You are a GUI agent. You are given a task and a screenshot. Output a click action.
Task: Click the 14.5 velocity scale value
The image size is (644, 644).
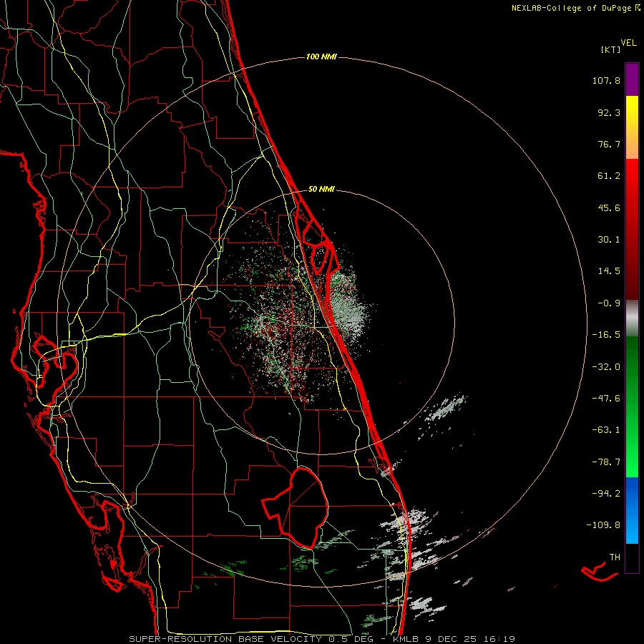[x=609, y=271]
